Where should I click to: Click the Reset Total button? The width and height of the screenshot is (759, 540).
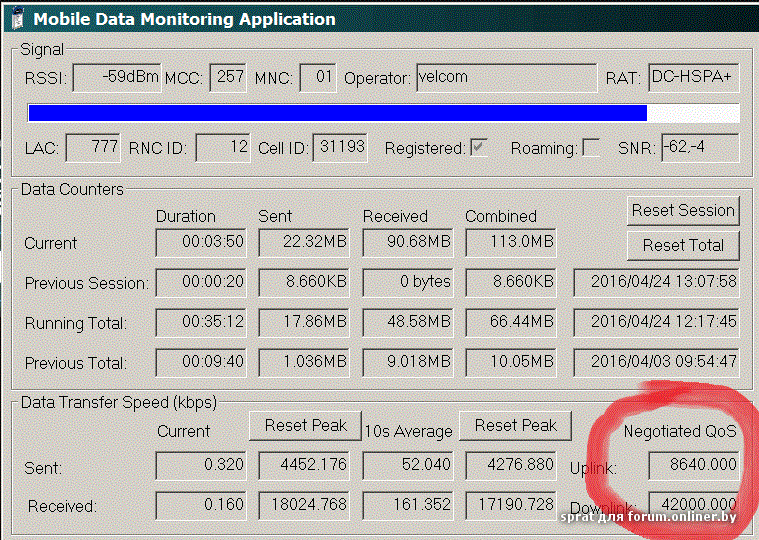tap(683, 245)
